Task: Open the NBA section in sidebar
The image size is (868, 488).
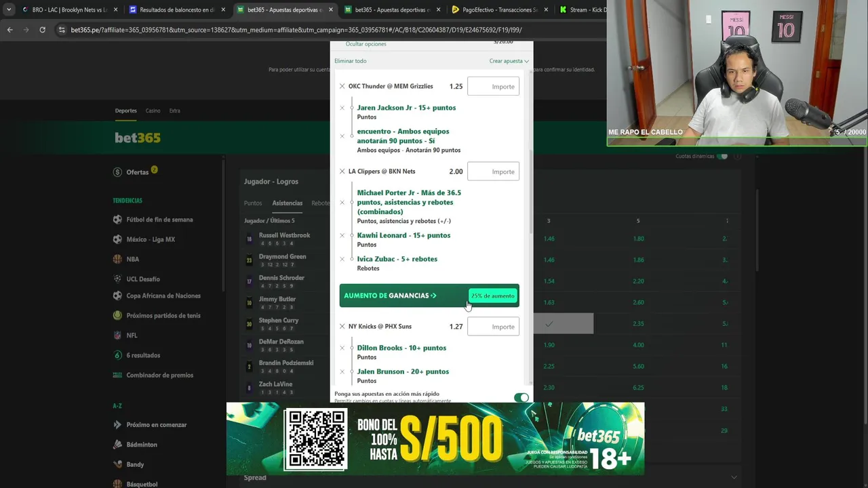Action: point(132,259)
